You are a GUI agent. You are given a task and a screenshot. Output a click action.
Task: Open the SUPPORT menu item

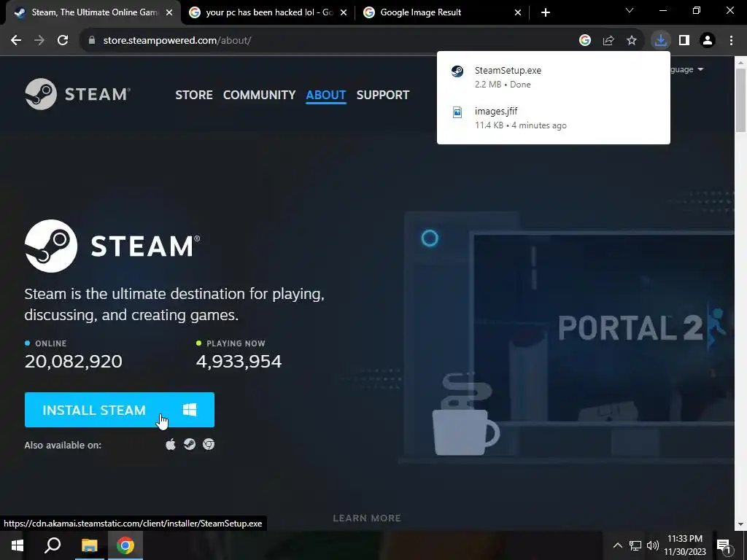click(383, 95)
